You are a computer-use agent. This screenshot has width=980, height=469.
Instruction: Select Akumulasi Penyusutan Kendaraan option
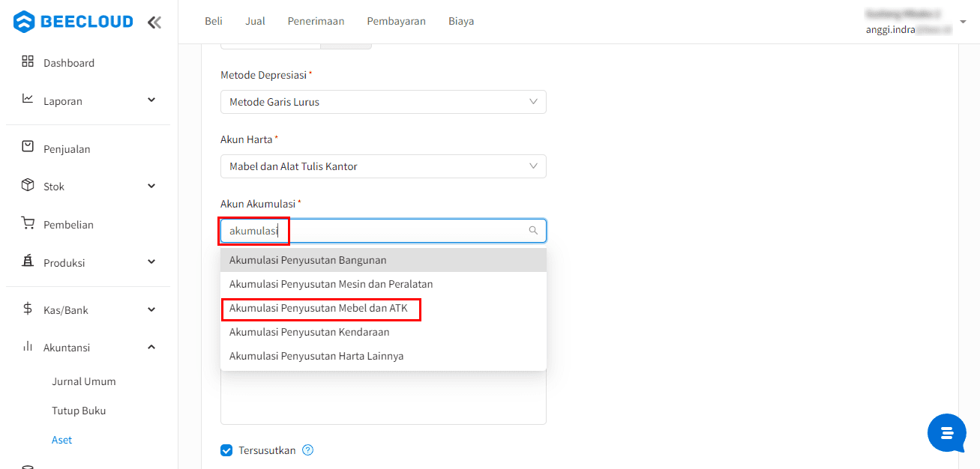point(383,332)
